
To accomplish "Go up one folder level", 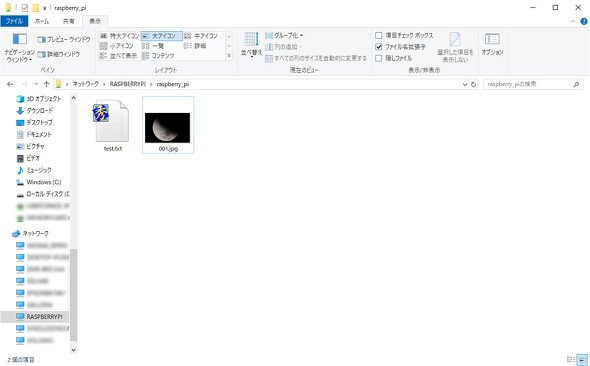I will (46, 84).
